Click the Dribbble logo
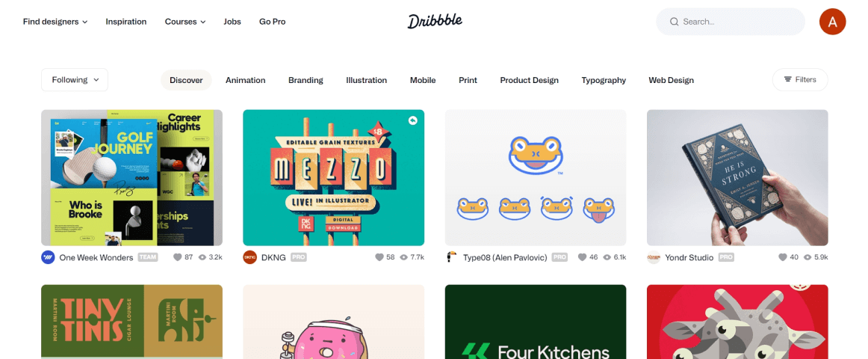The width and height of the screenshot is (868, 359). [435, 21]
